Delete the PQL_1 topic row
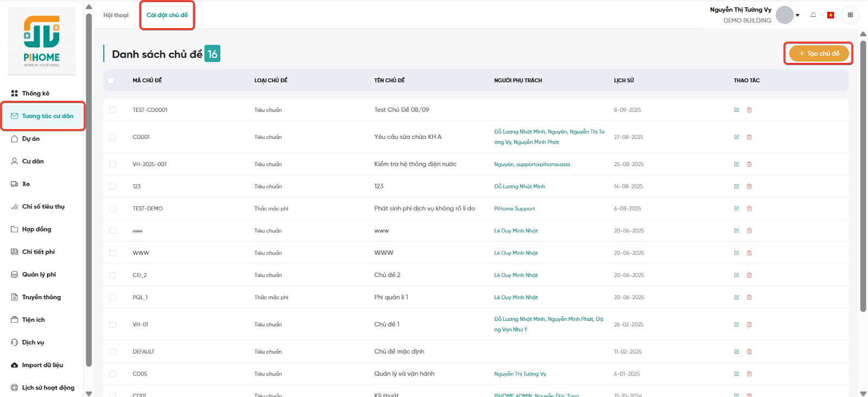868x397 pixels. 749,298
